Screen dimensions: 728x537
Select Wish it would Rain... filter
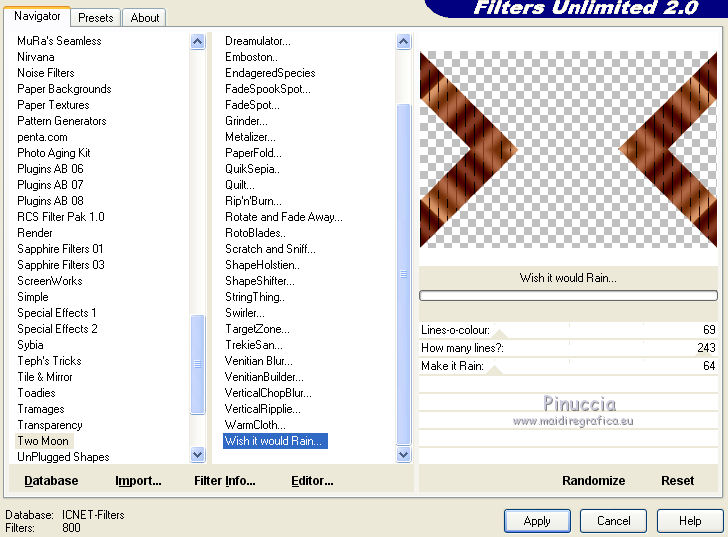275,441
